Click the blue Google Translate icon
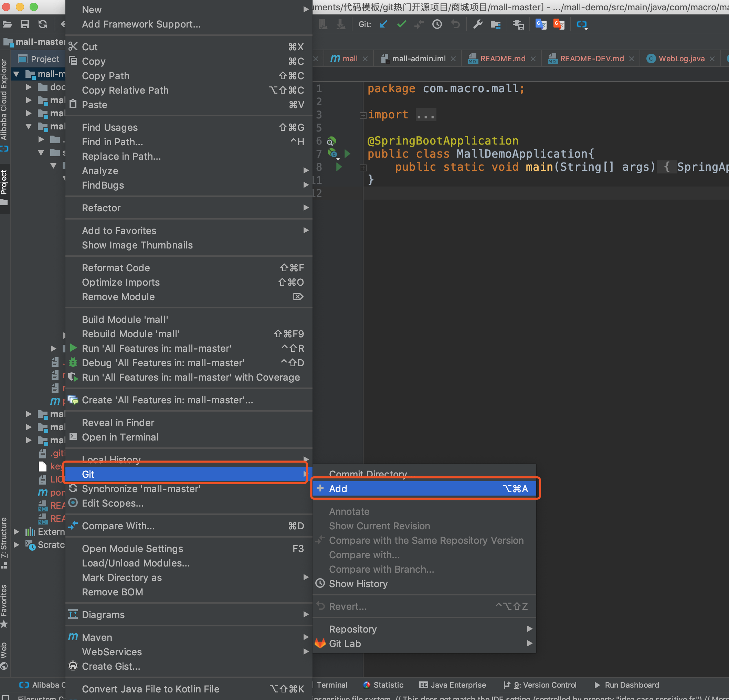 (x=540, y=24)
